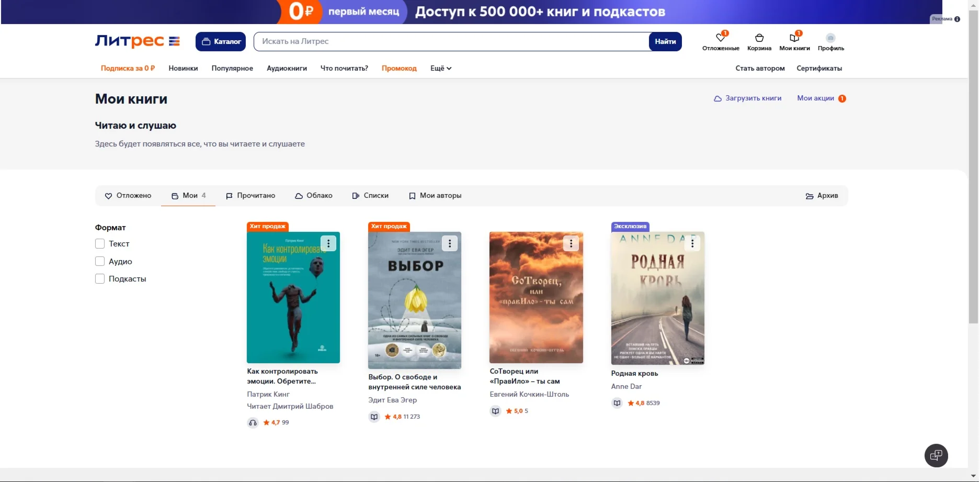The image size is (980, 482).
Task: Open three-dot menu on Выбор book
Action: [x=450, y=243]
